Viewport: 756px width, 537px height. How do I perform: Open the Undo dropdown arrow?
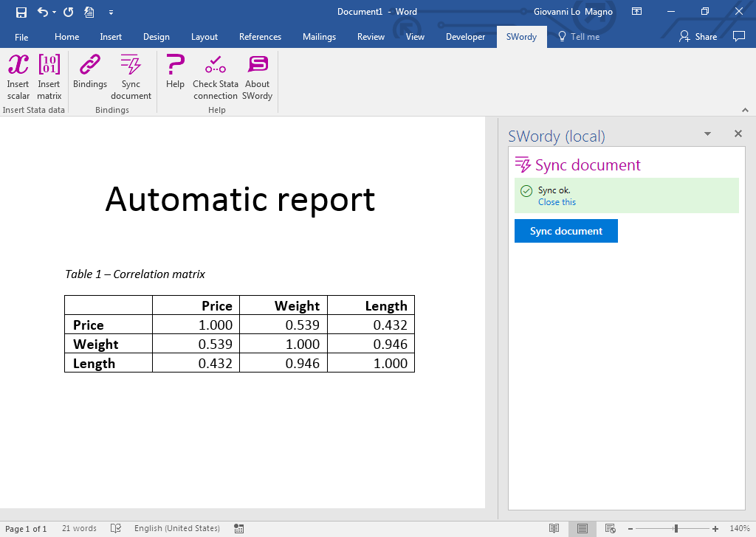pyautogui.click(x=53, y=12)
